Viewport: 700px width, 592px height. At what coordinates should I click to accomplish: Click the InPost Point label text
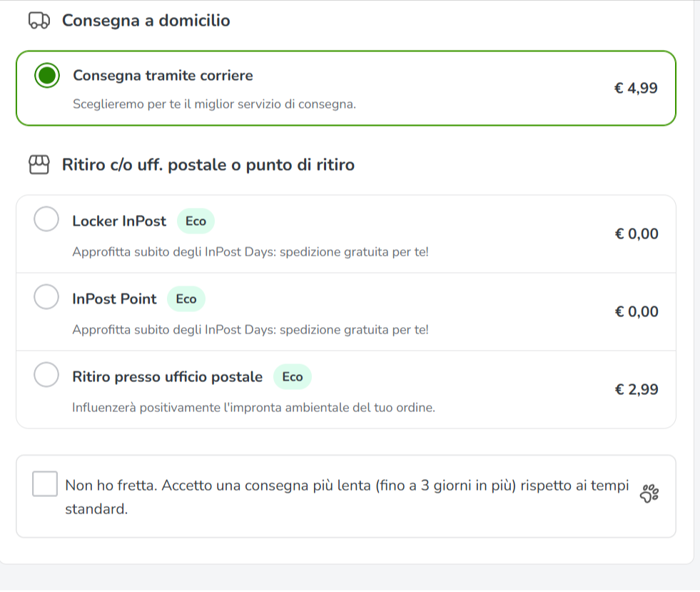click(x=114, y=299)
